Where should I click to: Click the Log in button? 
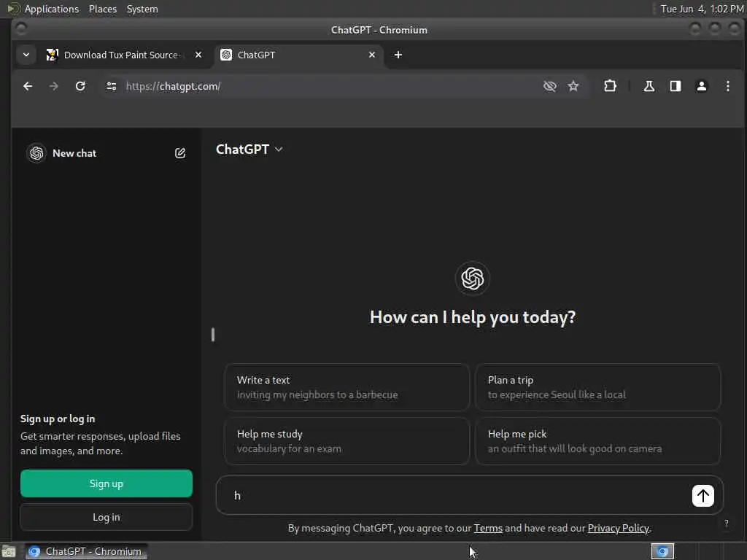pyautogui.click(x=107, y=517)
